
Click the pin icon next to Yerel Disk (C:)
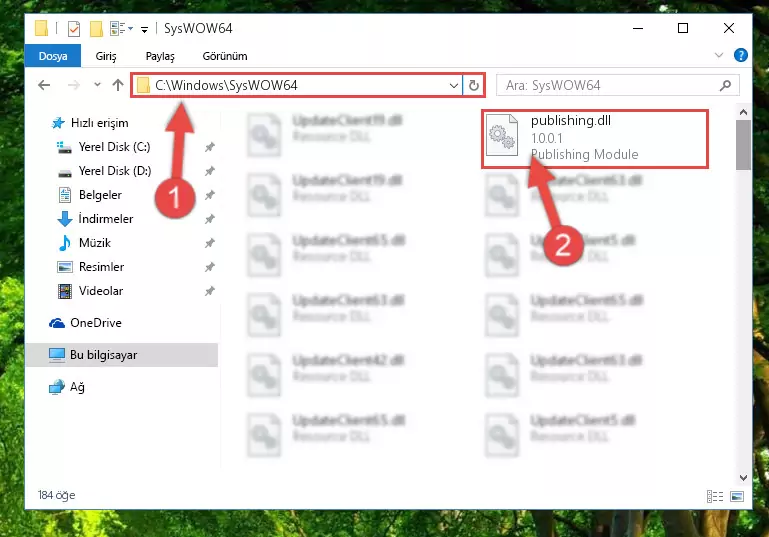[x=210, y=147]
